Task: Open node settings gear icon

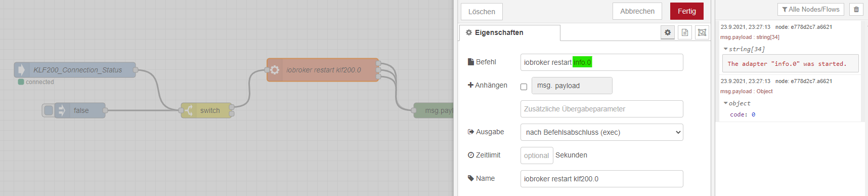Action: [668, 32]
